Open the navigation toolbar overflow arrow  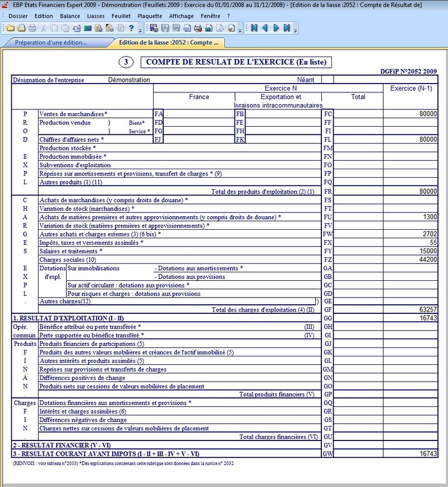(x=295, y=30)
